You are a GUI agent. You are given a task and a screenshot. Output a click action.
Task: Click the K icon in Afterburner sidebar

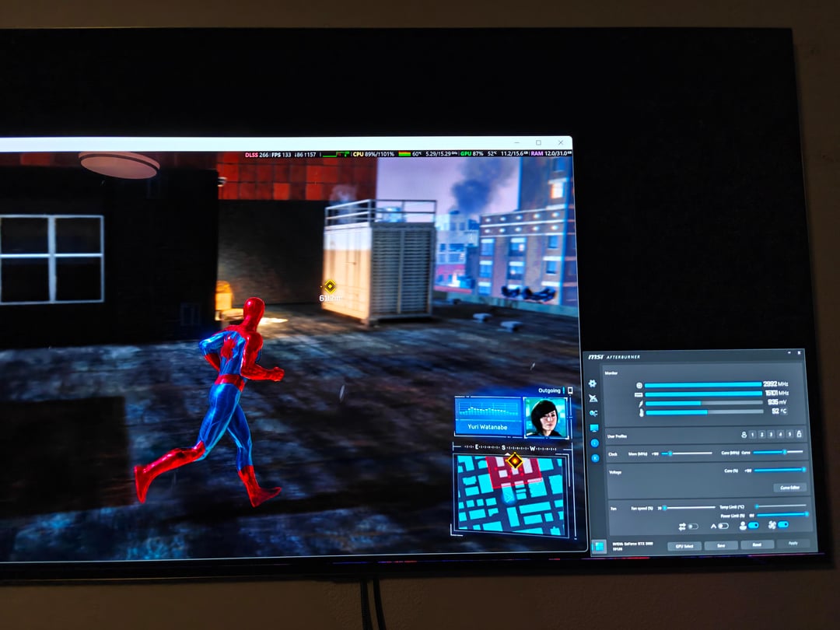pos(595,458)
